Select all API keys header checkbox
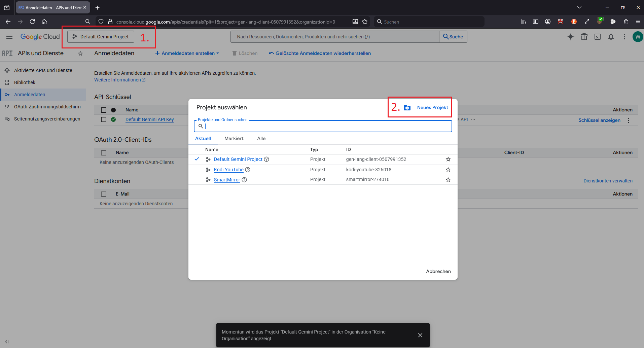The height and width of the screenshot is (348, 644). (x=104, y=110)
